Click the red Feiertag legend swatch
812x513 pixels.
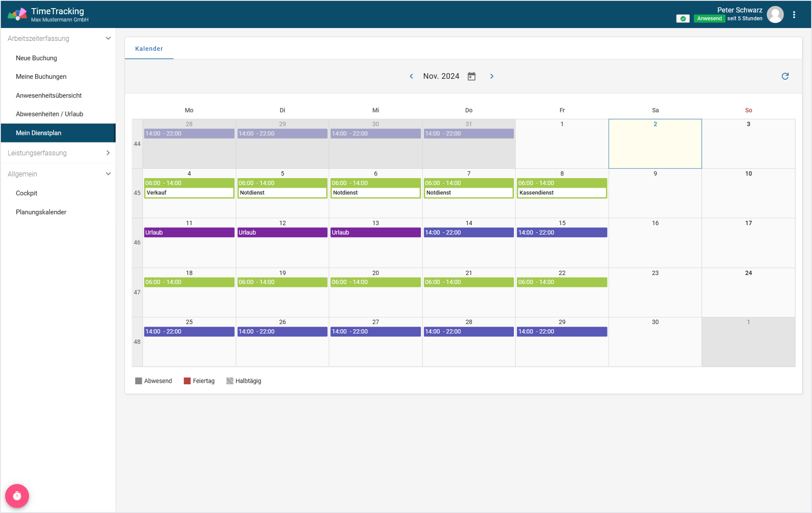point(187,381)
